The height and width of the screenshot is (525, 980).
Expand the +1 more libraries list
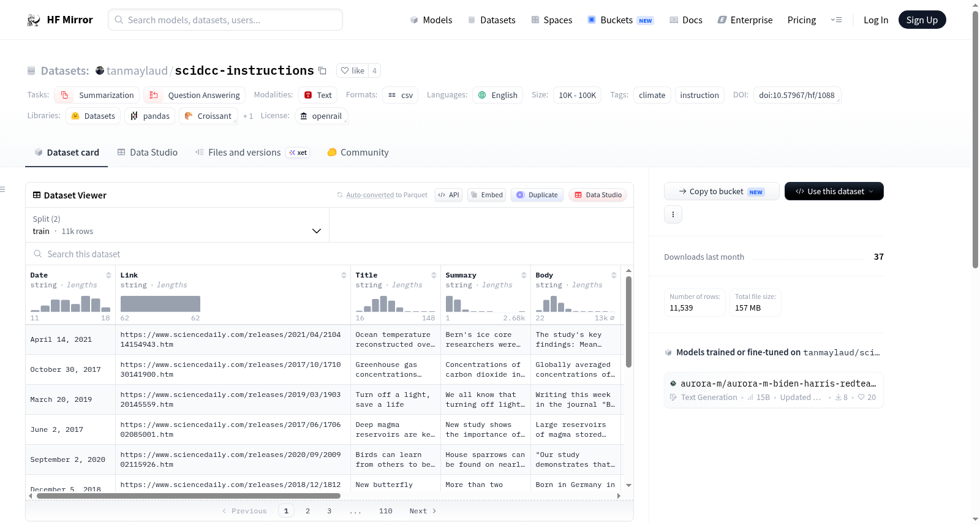pyautogui.click(x=248, y=116)
